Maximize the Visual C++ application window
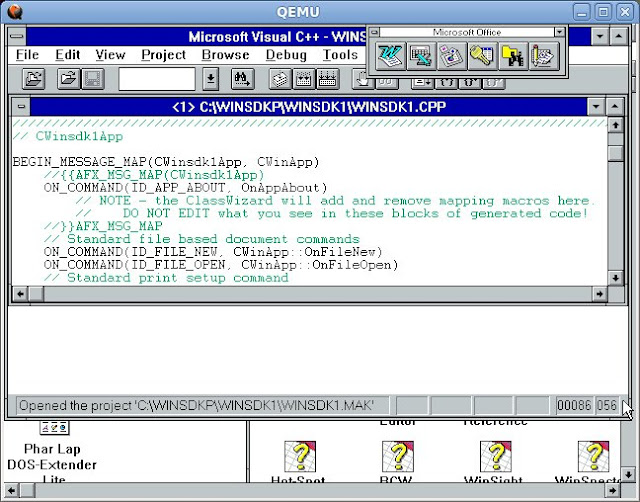The width and height of the screenshot is (640, 502). 619,36
